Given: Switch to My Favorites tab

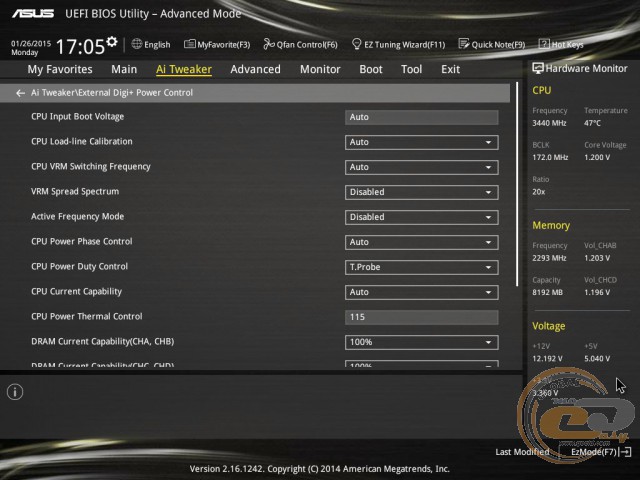Looking at the screenshot, I should (60, 69).
